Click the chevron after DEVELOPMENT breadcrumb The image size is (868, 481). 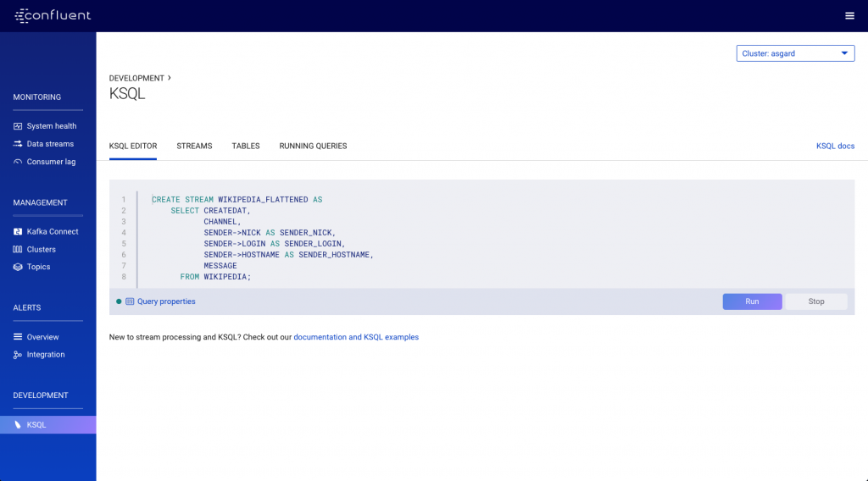[x=170, y=78]
